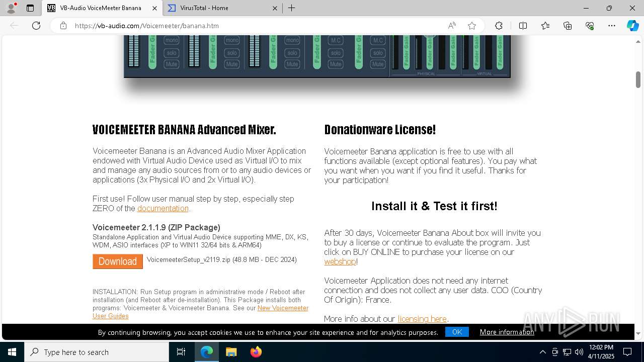Open the volume tray icon

[x=579, y=352]
